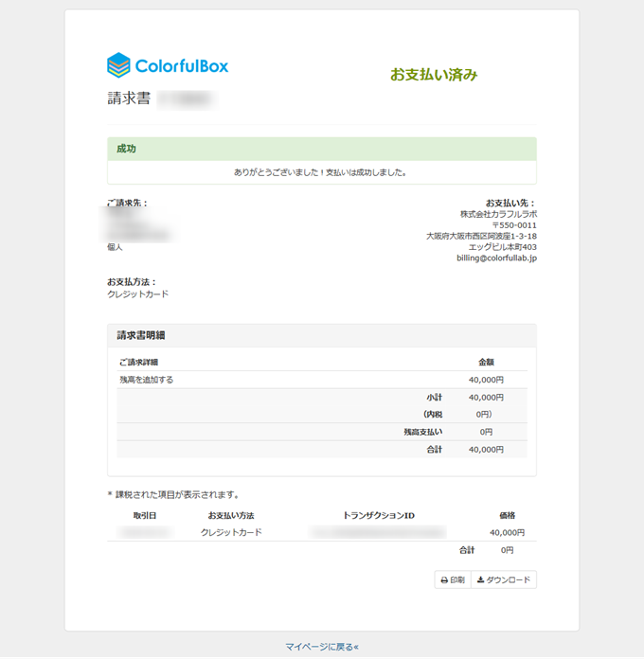644x659 pixels.
Task: Click the お支払方法 label
Action: coord(132,282)
